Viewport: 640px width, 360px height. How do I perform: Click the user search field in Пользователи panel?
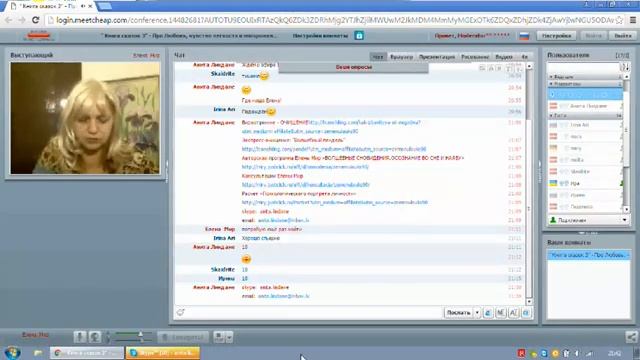583,67
